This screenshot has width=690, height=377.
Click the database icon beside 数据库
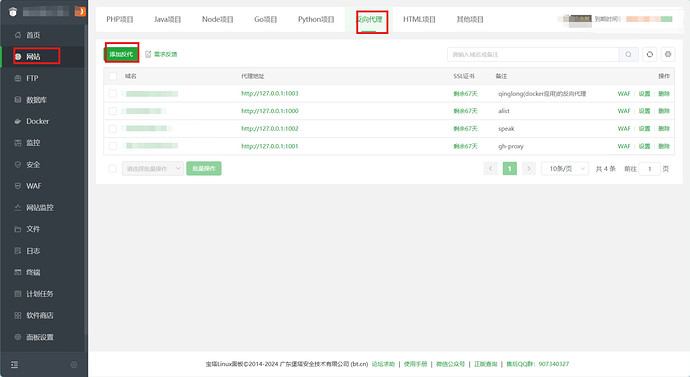point(18,99)
